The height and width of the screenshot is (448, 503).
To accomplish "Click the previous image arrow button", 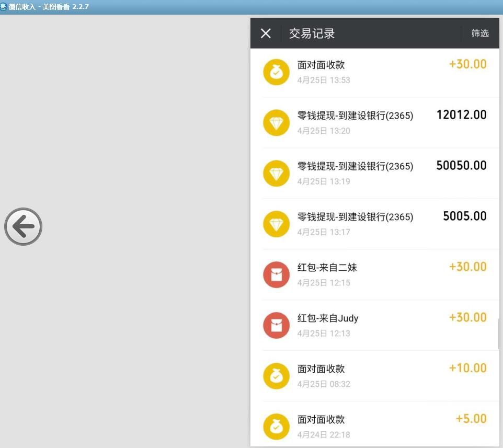I will coord(23,226).
